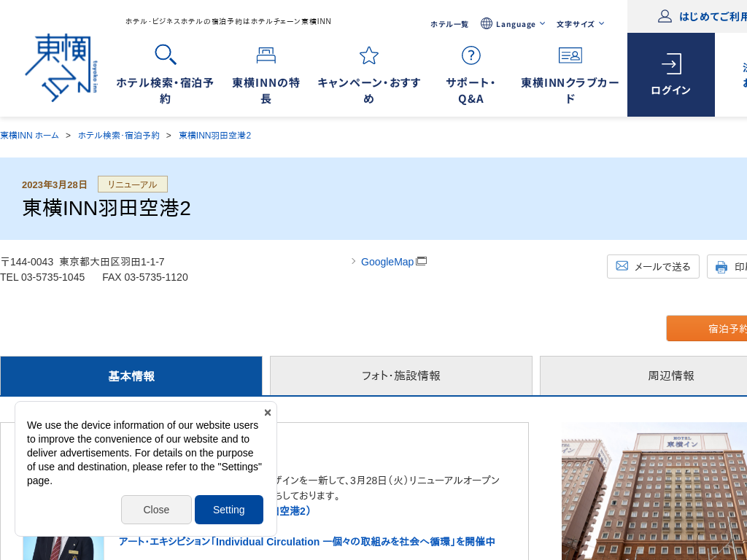Open the Individual Circulation art exhibition link
This screenshot has width=747, height=560.
point(307,542)
